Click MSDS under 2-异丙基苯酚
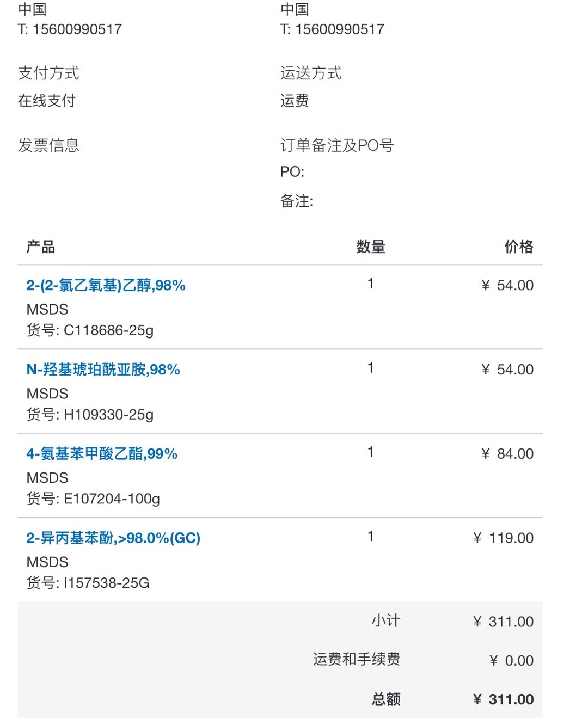Screen dimensions: 588x725 coord(47,562)
